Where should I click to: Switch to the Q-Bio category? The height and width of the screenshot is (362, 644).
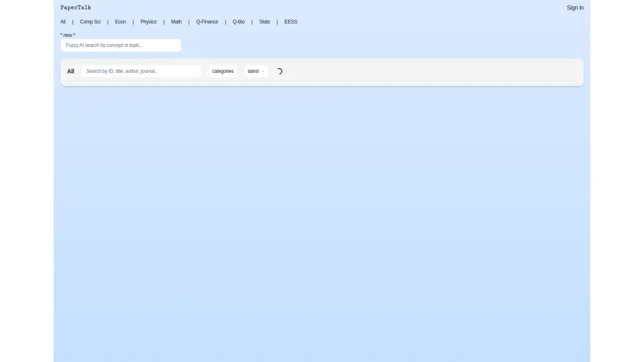pyautogui.click(x=238, y=22)
